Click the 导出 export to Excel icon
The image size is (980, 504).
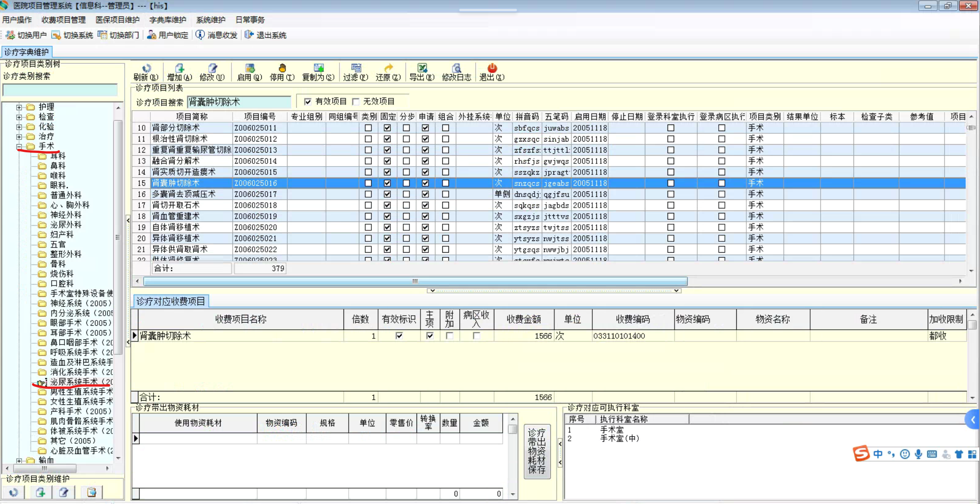tap(422, 68)
